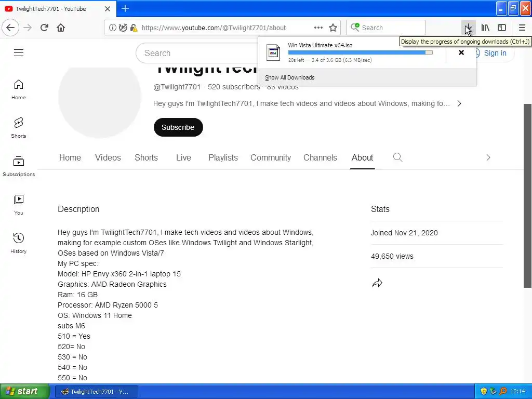Show site information icon in address bar
Image resolution: width=532 pixels, height=399 pixels.
(x=112, y=28)
